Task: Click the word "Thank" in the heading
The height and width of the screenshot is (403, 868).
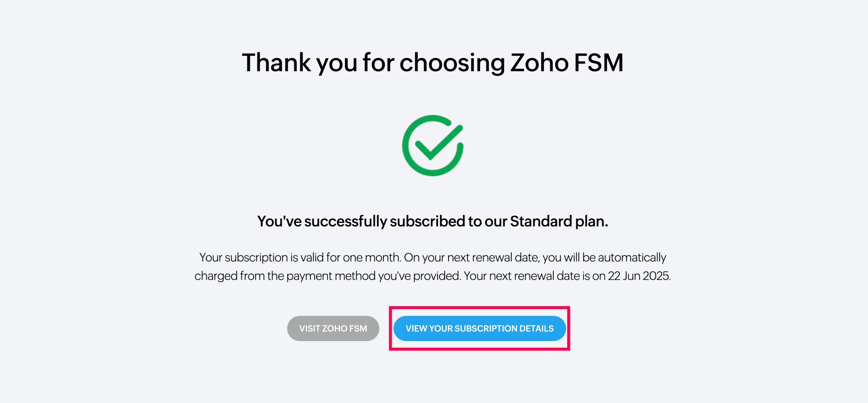Action: pyautogui.click(x=276, y=63)
